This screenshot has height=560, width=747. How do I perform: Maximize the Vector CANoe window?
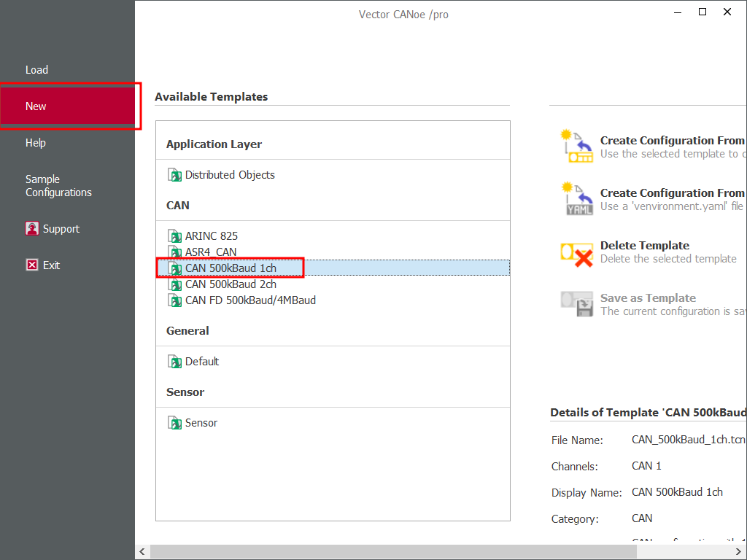tap(703, 12)
